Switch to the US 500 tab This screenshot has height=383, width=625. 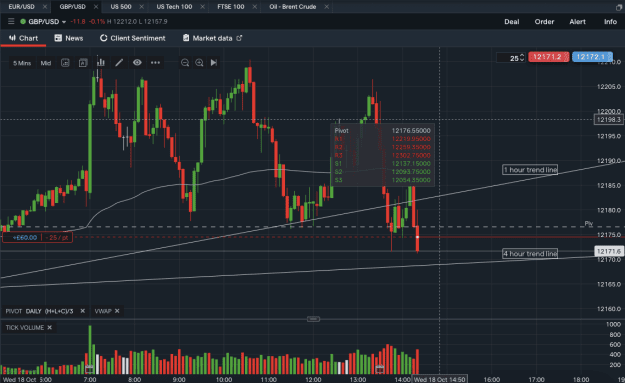pos(121,7)
